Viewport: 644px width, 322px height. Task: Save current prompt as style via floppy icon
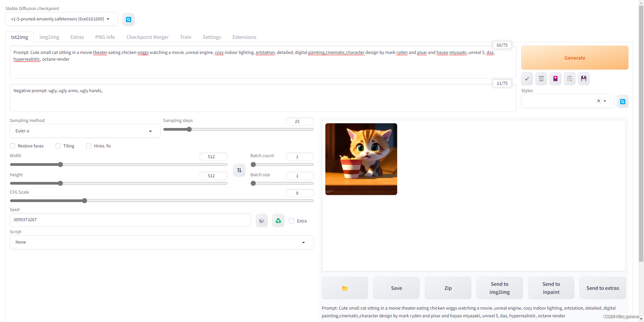point(584,79)
